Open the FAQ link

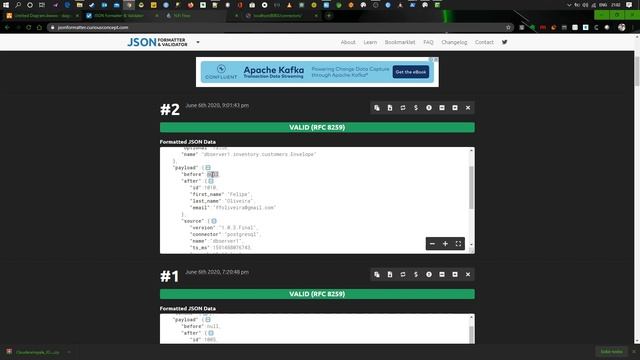(428, 42)
